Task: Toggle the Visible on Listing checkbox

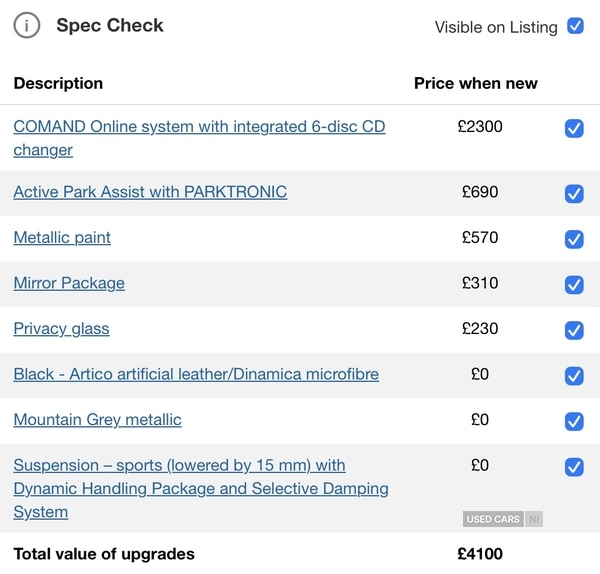Action: point(575,26)
